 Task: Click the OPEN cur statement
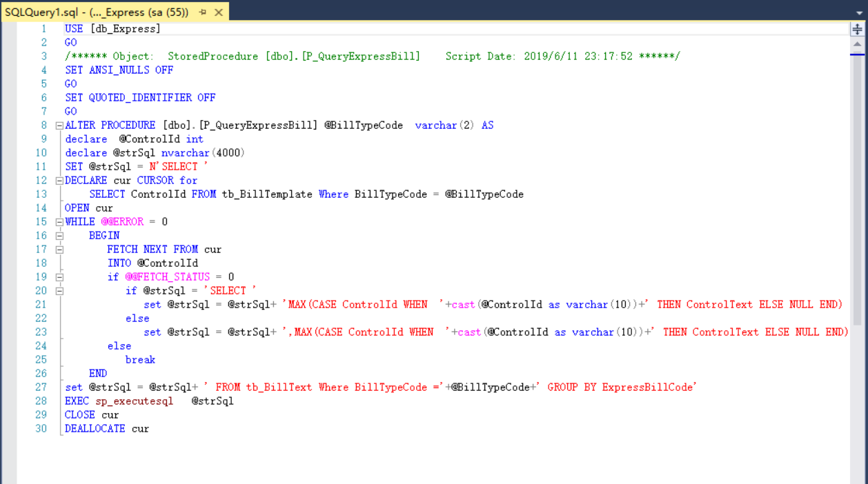tap(89, 208)
